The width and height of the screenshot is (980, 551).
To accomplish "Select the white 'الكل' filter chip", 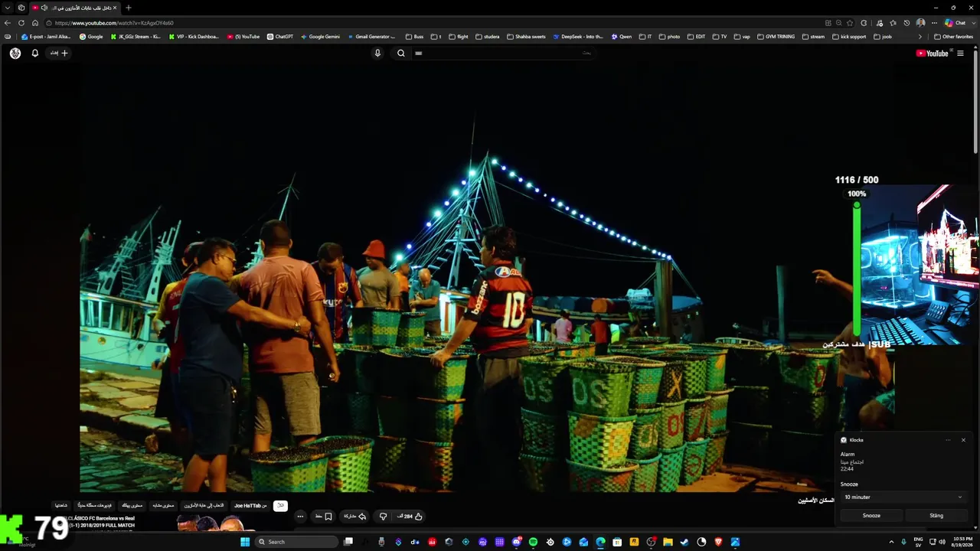I will (x=280, y=506).
